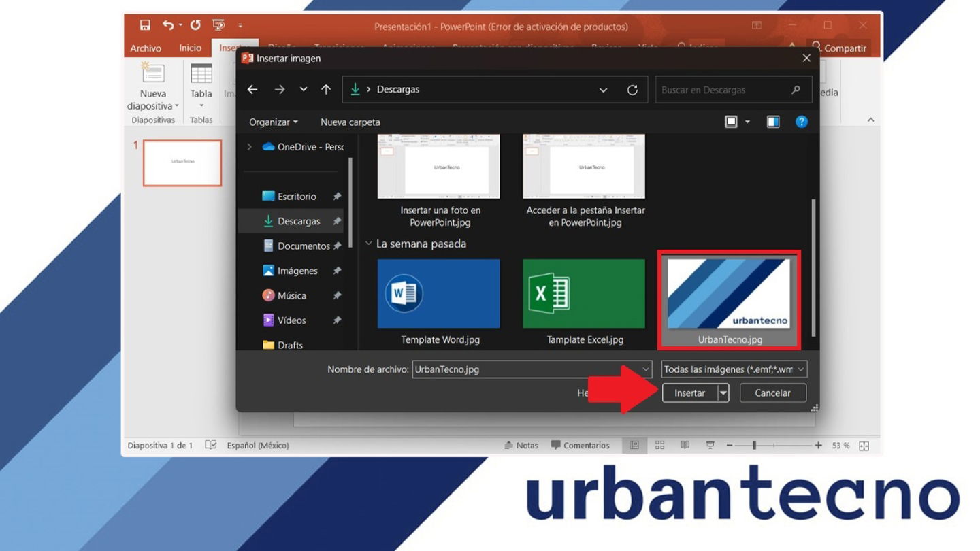Click Start From Beginning slideshow icon in toolbar
980x551 pixels.
click(218, 25)
